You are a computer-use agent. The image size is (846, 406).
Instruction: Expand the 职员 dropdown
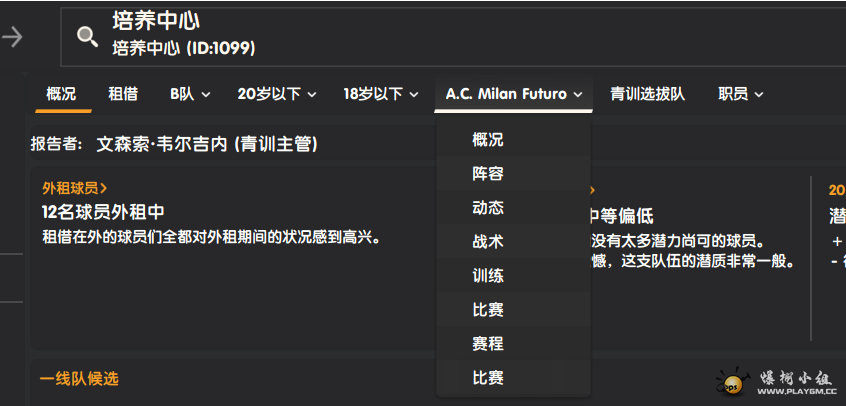pyautogui.click(x=741, y=94)
